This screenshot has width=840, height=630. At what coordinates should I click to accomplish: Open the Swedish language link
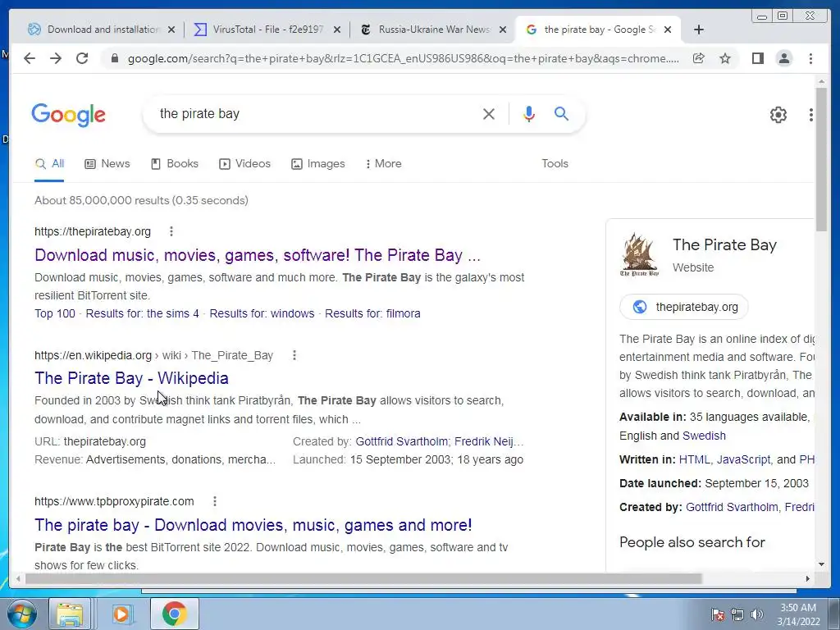coord(704,436)
